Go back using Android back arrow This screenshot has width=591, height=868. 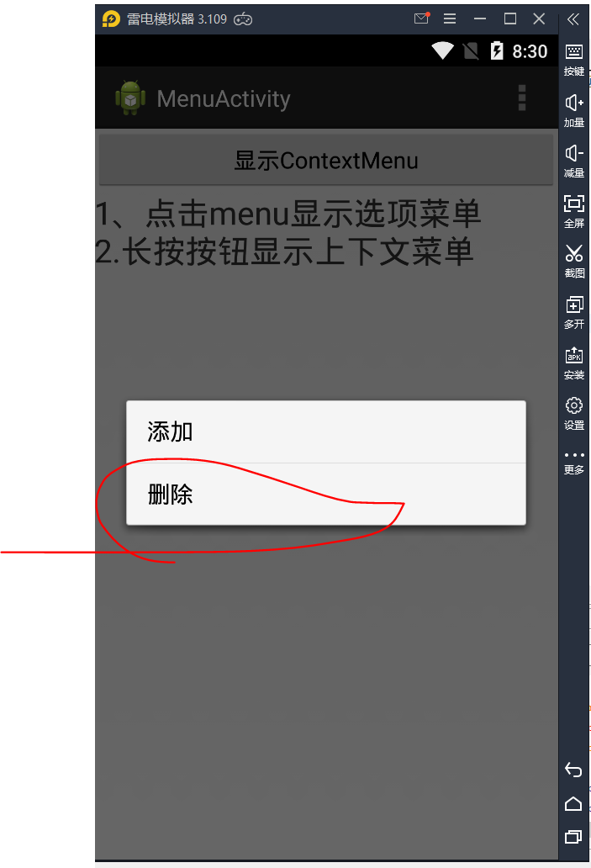[x=573, y=770]
